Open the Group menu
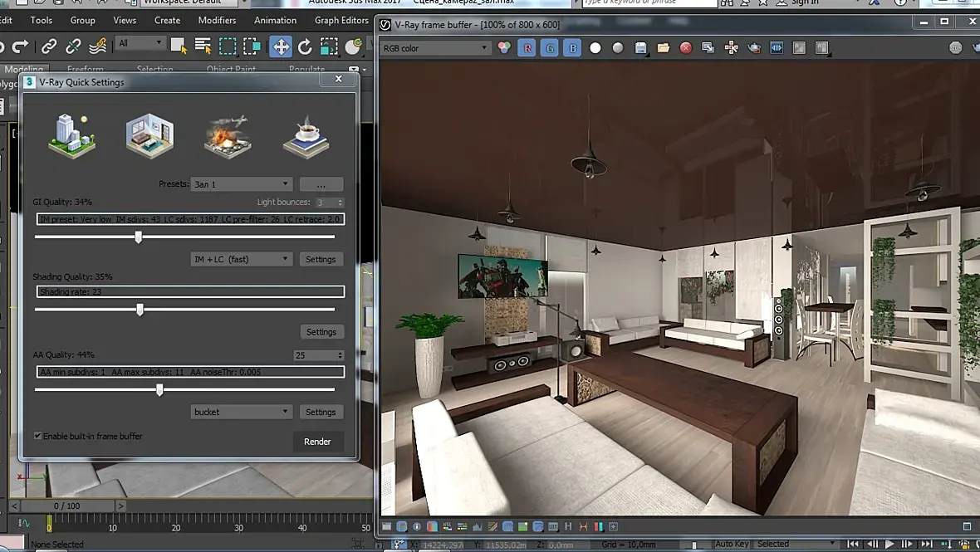This screenshot has height=552, width=980. click(x=82, y=20)
